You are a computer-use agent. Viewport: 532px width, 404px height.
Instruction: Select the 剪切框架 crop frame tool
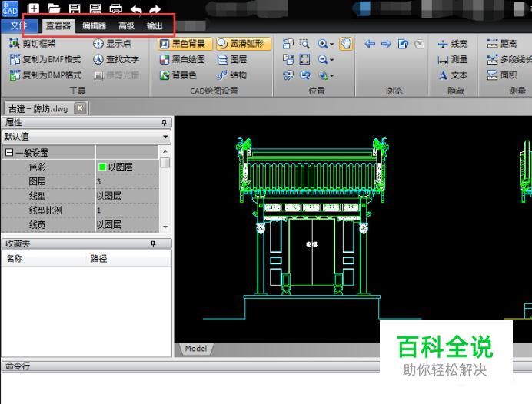[33, 43]
